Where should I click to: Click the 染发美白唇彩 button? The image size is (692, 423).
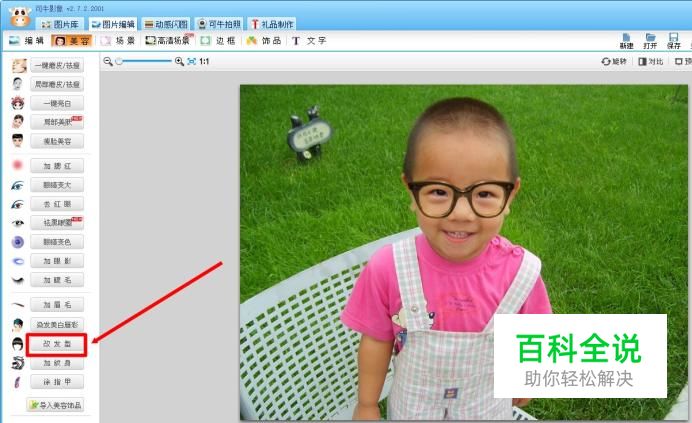point(57,325)
